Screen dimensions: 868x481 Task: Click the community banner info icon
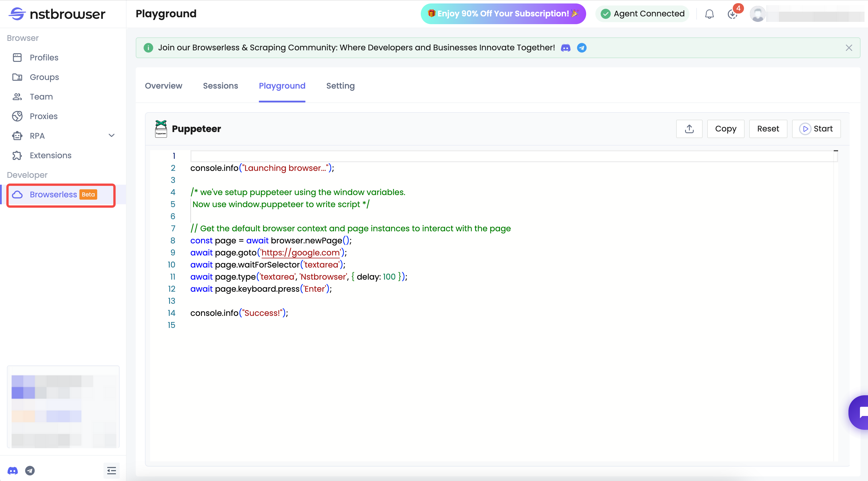click(x=148, y=48)
